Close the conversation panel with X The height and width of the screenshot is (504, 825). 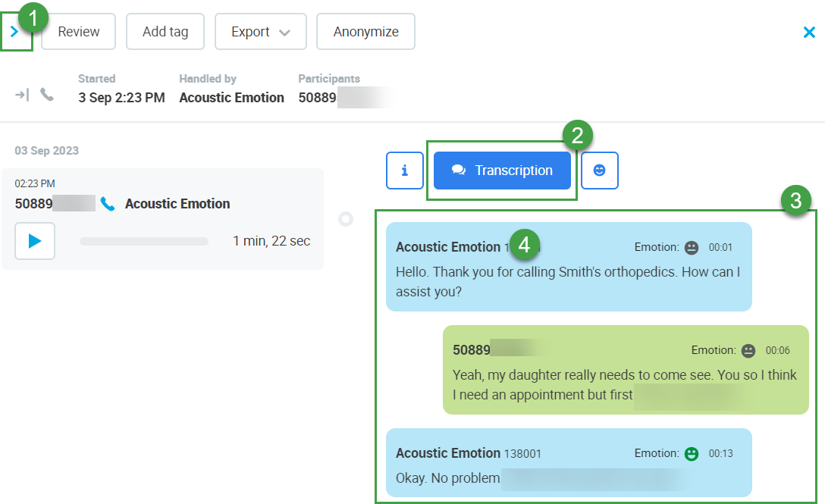pyautogui.click(x=809, y=32)
